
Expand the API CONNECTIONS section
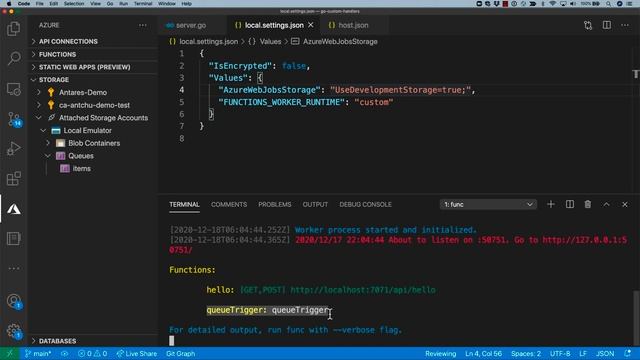coord(93,41)
